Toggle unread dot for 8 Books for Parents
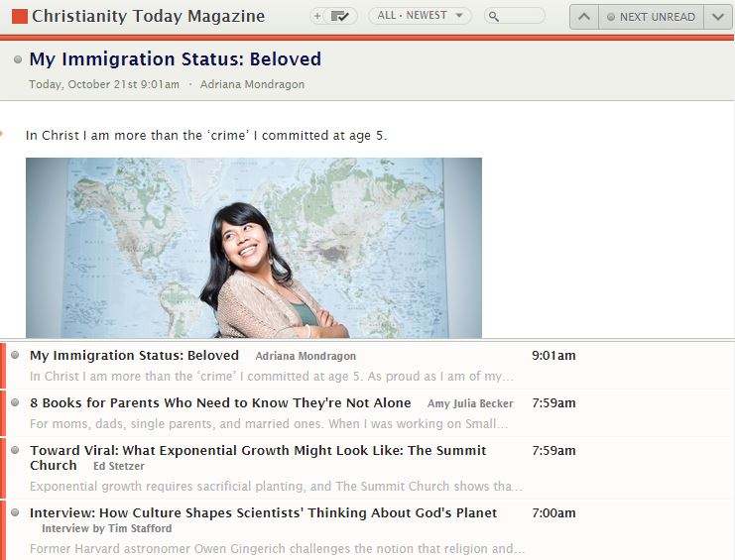The height and width of the screenshot is (560, 735). pyautogui.click(x=15, y=402)
